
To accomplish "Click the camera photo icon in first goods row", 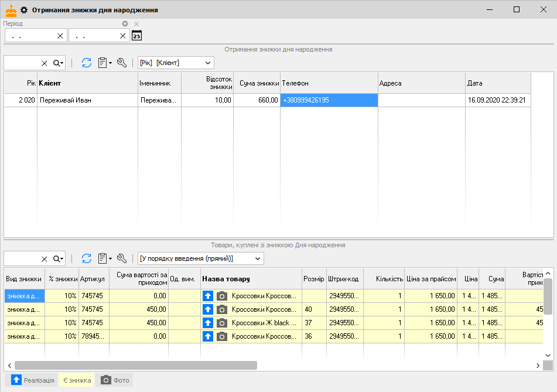I will point(221,296).
